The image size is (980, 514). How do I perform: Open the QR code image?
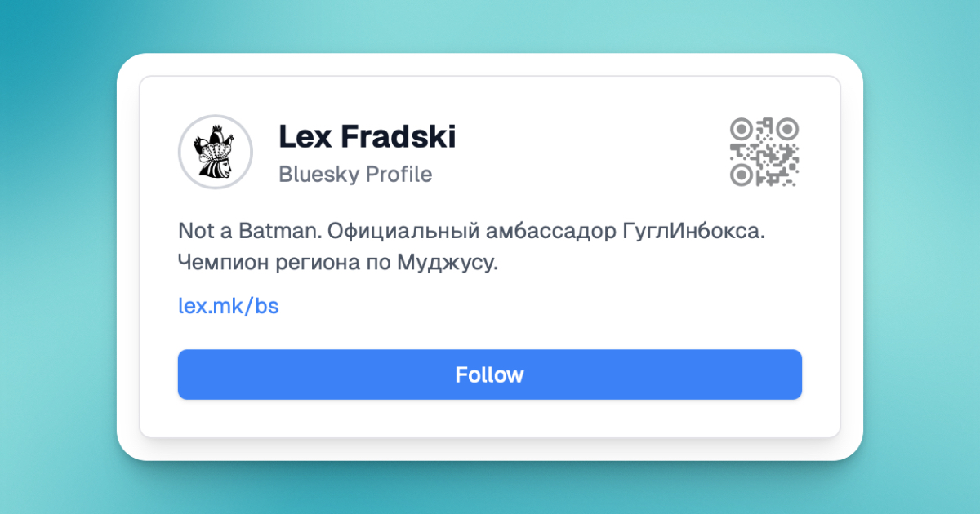pyautogui.click(x=764, y=152)
